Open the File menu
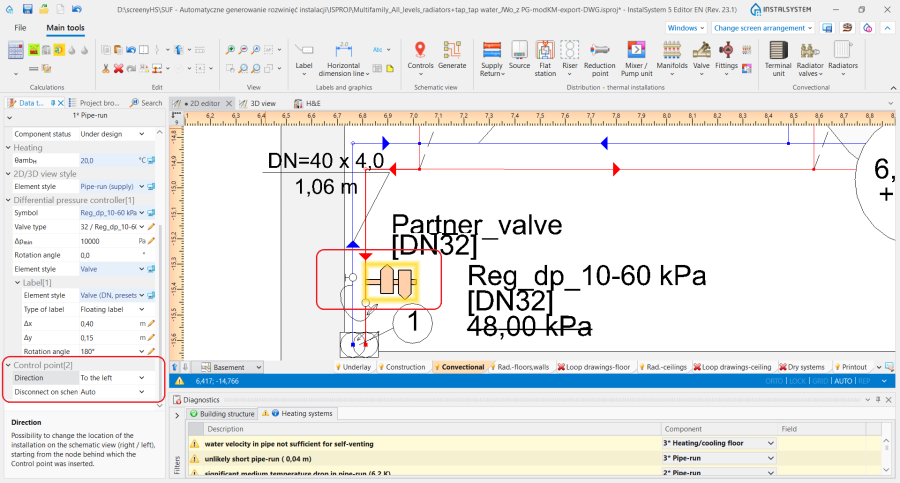 pos(20,28)
